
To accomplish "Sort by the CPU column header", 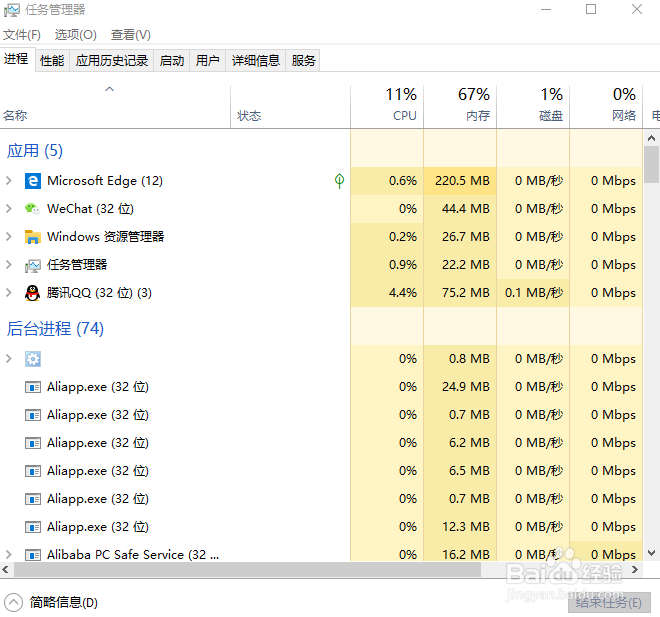I will point(387,105).
